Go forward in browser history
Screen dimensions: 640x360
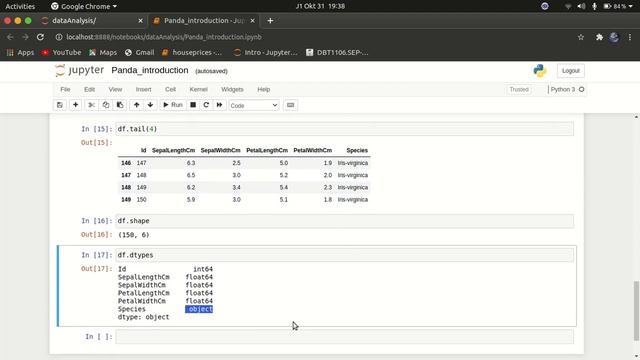25,37
